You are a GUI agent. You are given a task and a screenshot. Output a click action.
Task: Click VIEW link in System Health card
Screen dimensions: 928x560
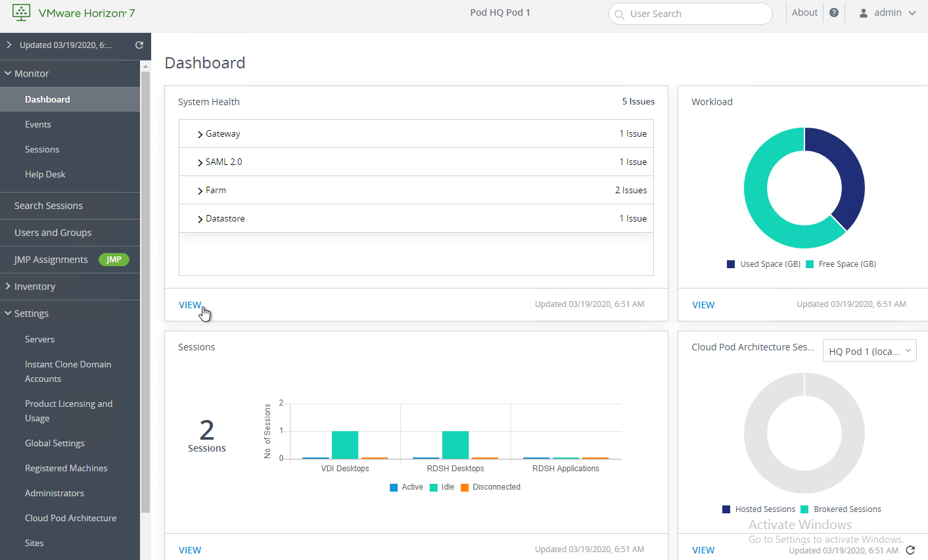(x=190, y=305)
